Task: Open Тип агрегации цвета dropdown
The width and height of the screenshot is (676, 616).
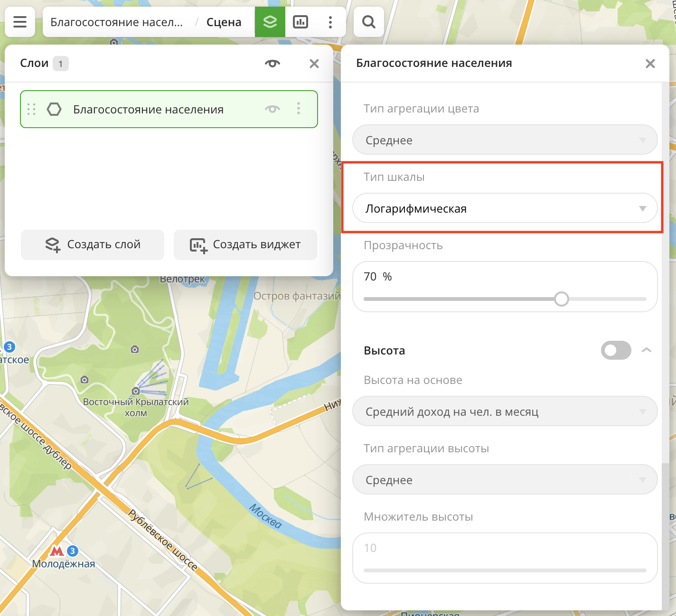Action: (505, 140)
